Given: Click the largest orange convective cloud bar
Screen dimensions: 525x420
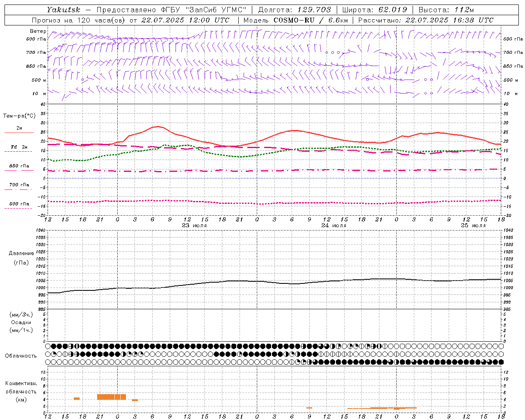Looking at the screenshot, I should tap(112, 397).
